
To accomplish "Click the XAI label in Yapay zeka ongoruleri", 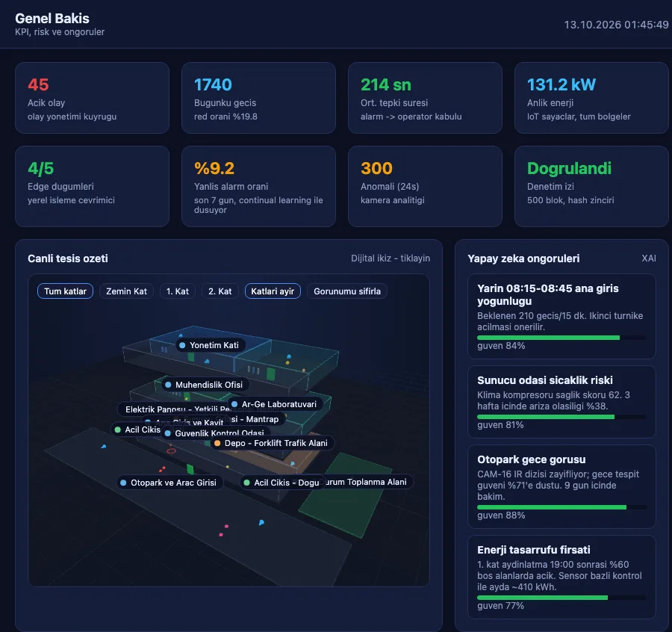I will [649, 258].
